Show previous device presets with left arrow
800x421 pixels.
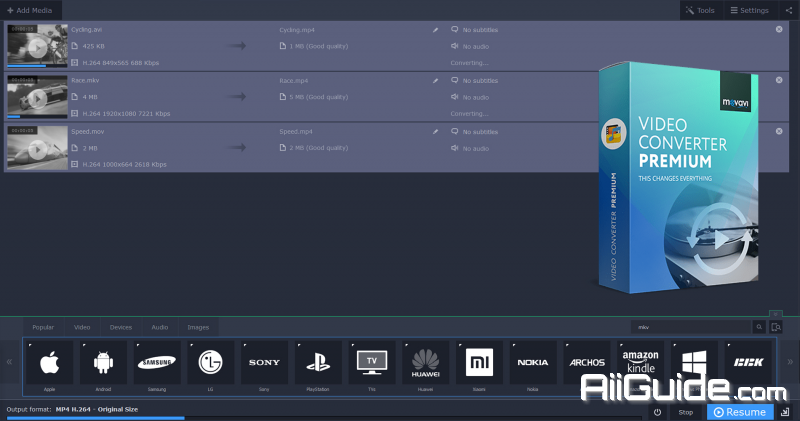point(9,362)
